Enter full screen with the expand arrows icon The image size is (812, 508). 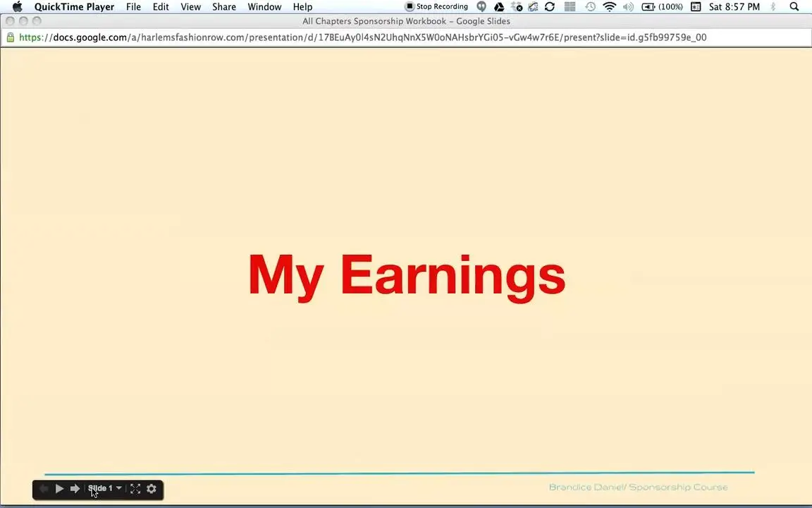click(135, 489)
